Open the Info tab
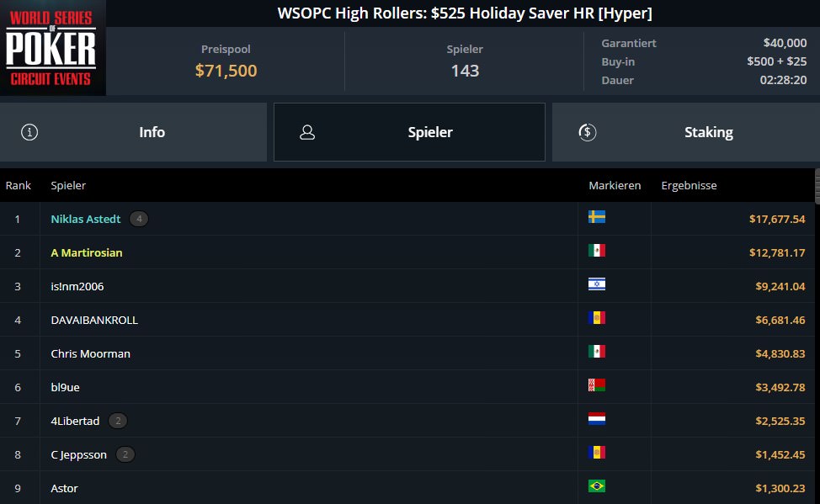 (x=133, y=132)
